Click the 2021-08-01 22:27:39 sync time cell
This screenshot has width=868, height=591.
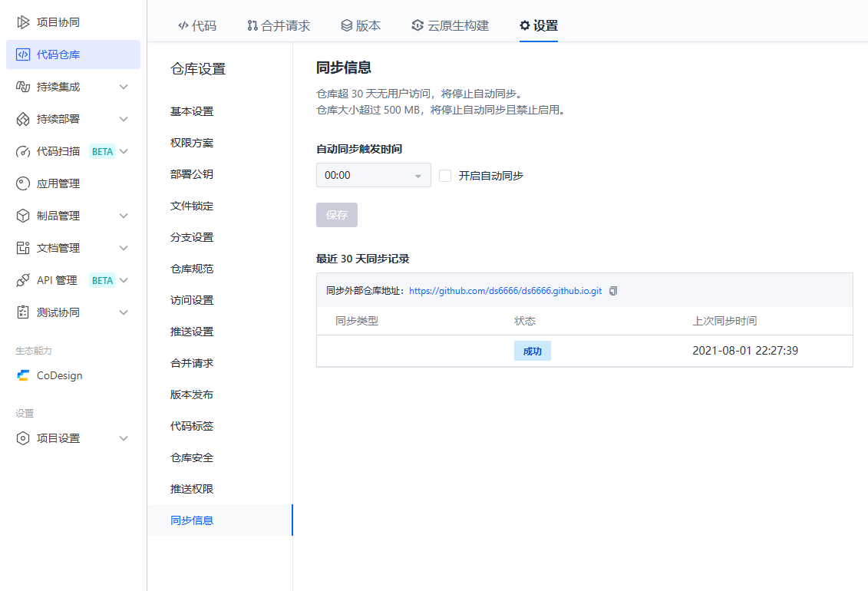click(x=745, y=351)
